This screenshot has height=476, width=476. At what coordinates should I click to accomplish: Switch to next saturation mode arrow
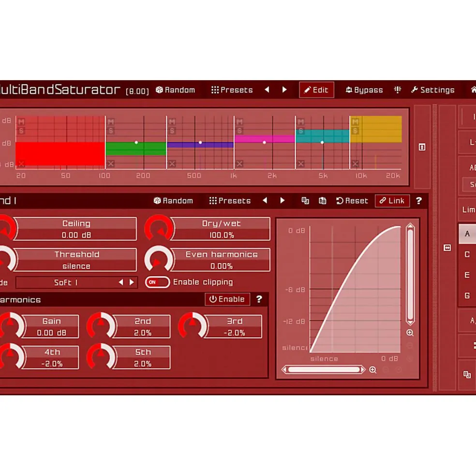coord(132,282)
